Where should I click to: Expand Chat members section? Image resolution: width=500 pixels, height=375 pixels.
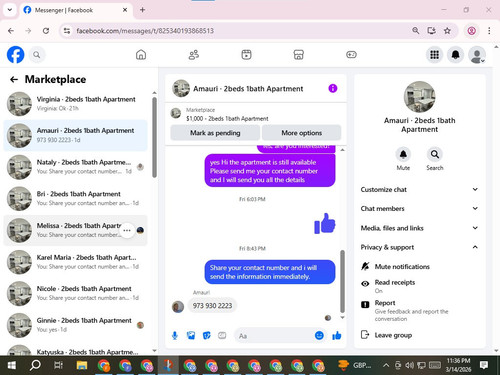419,208
